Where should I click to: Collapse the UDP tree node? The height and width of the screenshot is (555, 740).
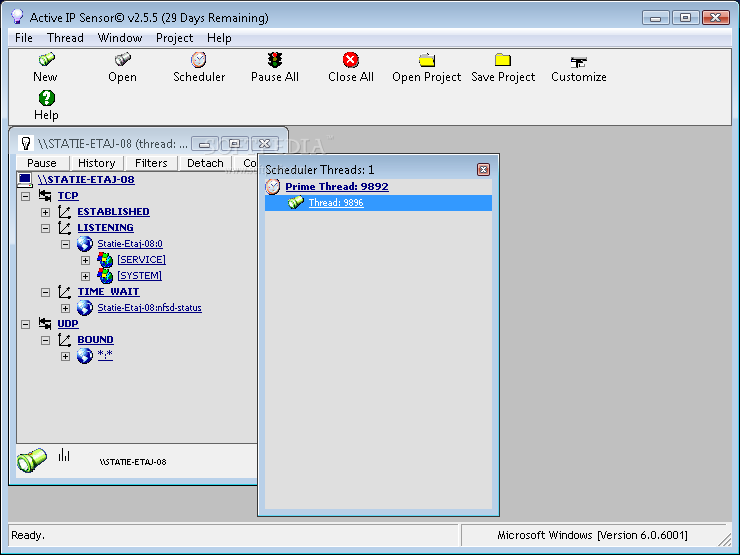(x=25, y=325)
